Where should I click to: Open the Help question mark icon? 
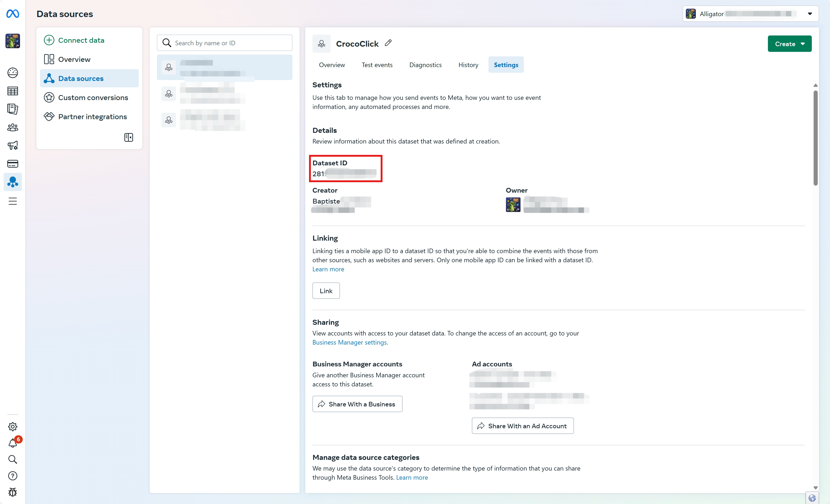click(x=13, y=476)
